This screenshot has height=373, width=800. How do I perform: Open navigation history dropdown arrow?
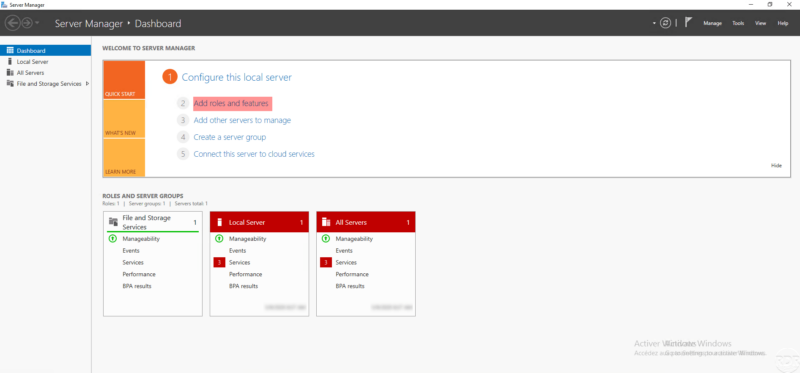pos(37,23)
